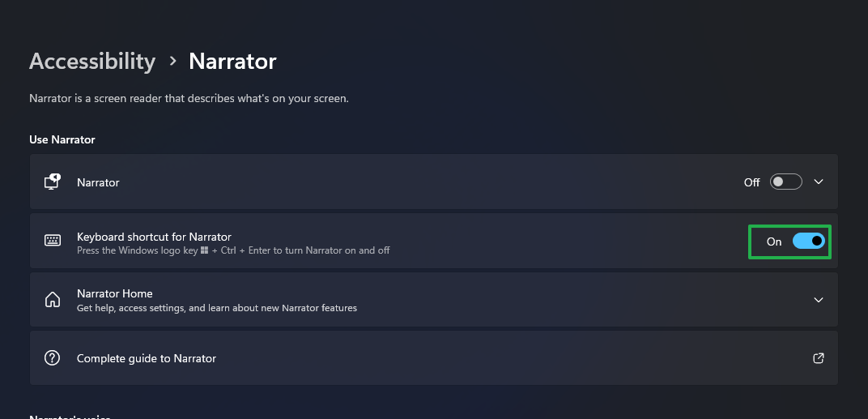Click the On label beside shortcut switch
Viewport: 868px width, 419px height.
click(774, 242)
